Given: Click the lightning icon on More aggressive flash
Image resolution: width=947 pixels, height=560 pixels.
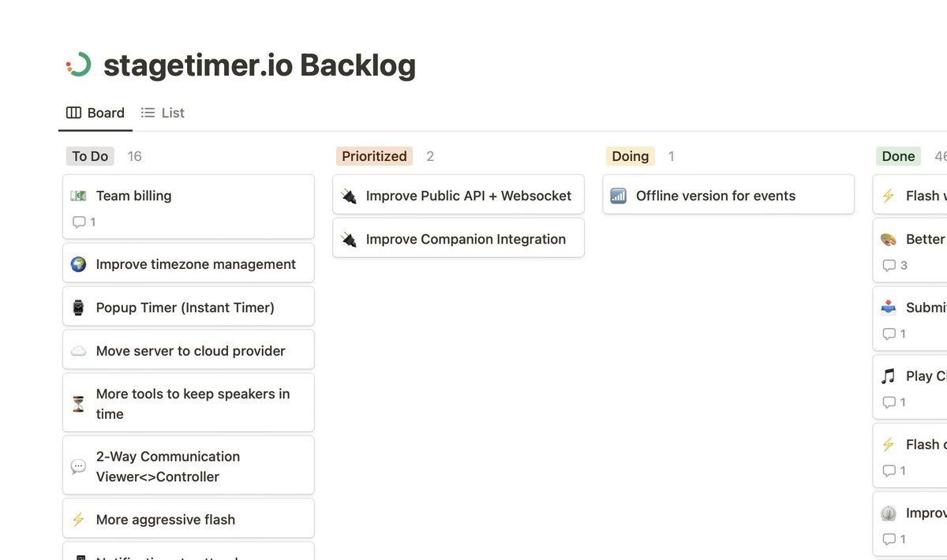Looking at the screenshot, I should coord(78,520).
